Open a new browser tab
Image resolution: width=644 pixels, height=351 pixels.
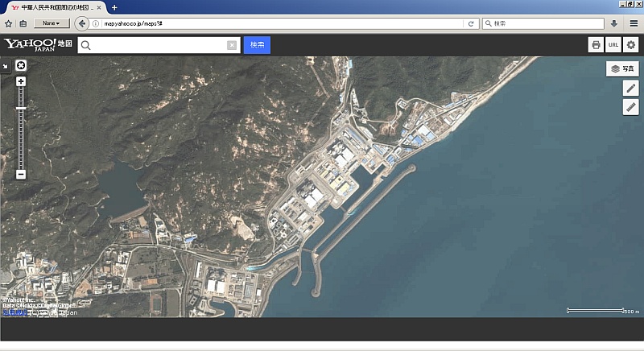point(114,7)
